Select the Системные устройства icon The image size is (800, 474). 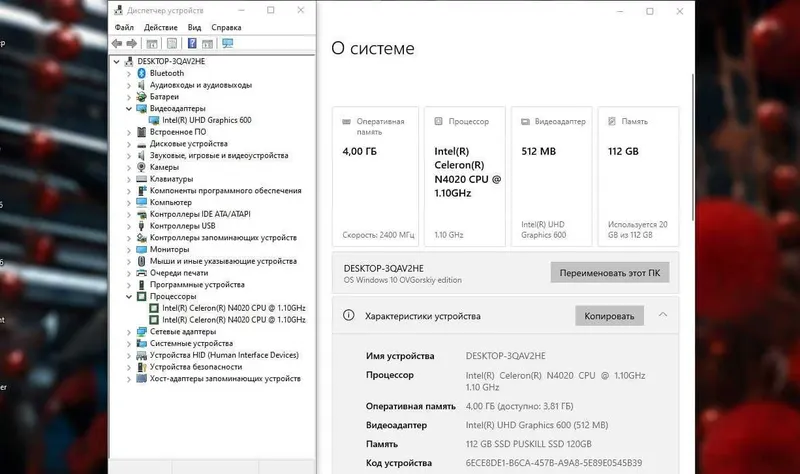[x=142, y=343]
